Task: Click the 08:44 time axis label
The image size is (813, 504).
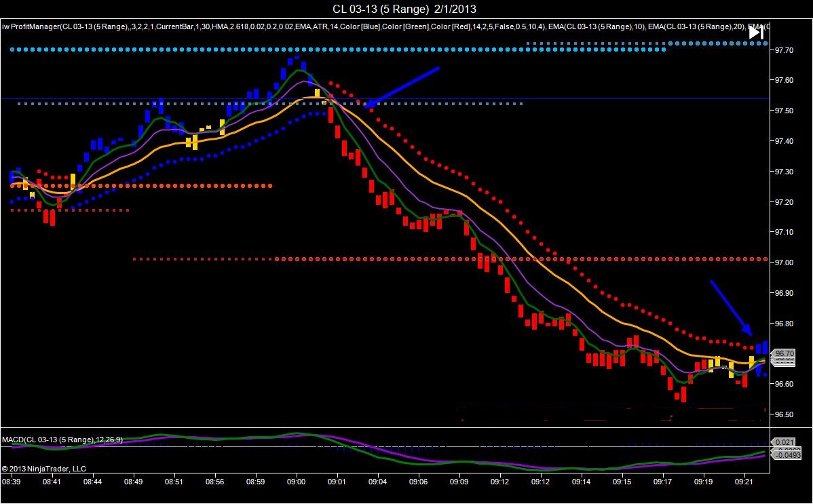Action: pyautogui.click(x=93, y=482)
